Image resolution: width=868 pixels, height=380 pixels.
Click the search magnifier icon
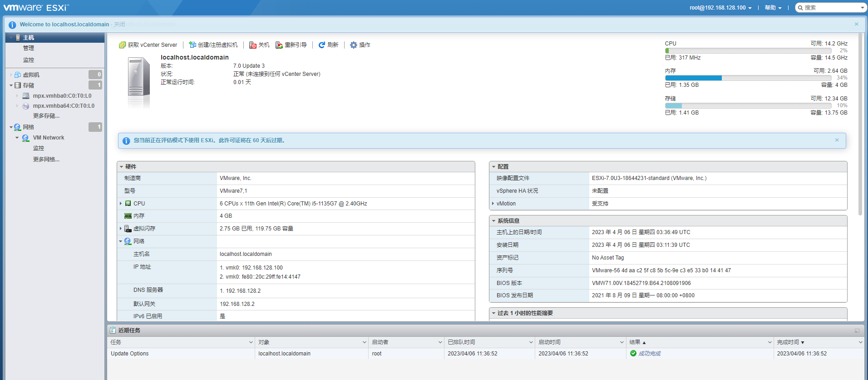tap(800, 8)
